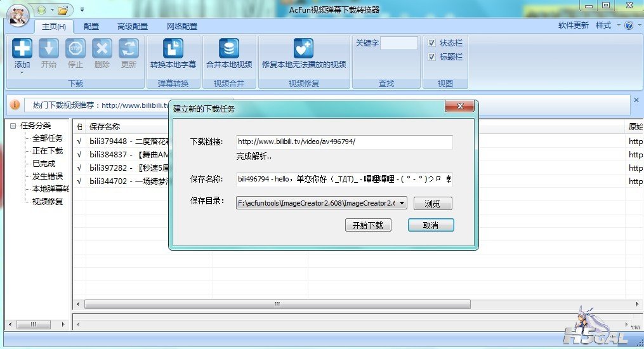Click task list scrollbar right arrow
The height and width of the screenshot is (349, 644).
point(637,304)
